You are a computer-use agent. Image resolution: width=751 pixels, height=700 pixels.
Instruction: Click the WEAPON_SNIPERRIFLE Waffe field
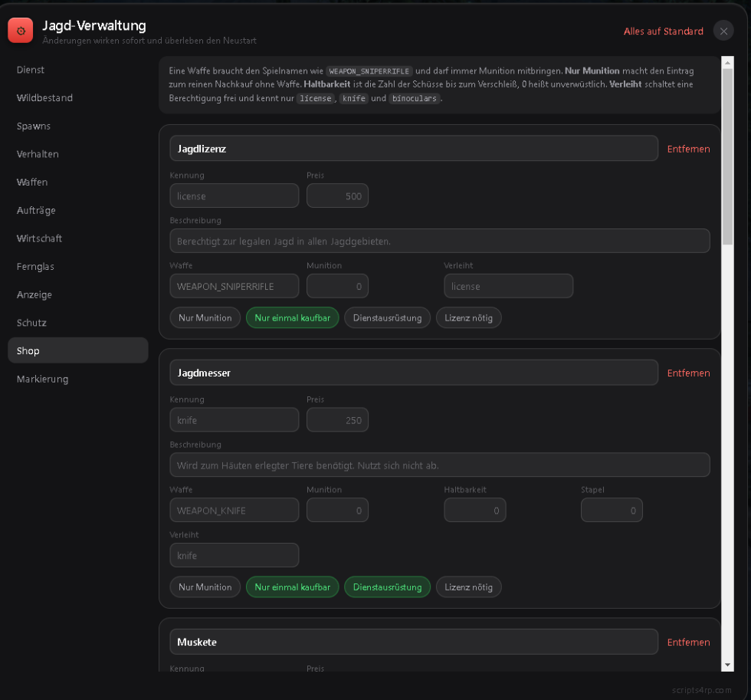234,286
